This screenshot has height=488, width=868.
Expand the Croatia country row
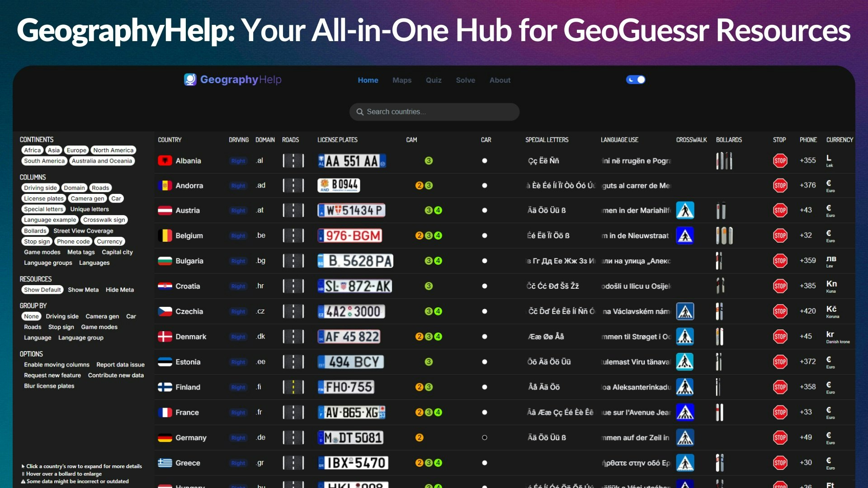click(x=187, y=286)
